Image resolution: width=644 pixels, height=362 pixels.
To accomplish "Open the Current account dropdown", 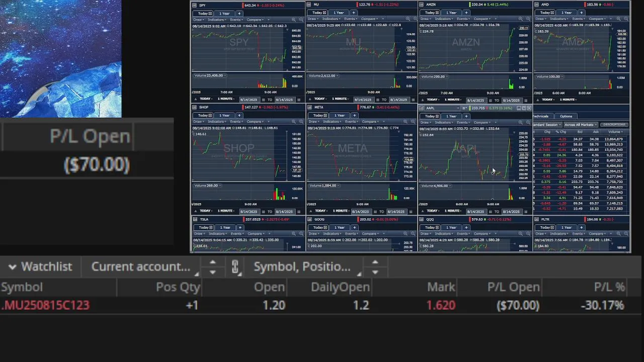I will click(144, 267).
